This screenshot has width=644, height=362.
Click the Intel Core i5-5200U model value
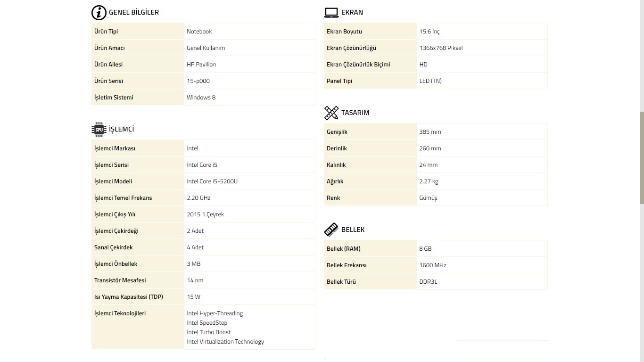pyautogui.click(x=212, y=181)
